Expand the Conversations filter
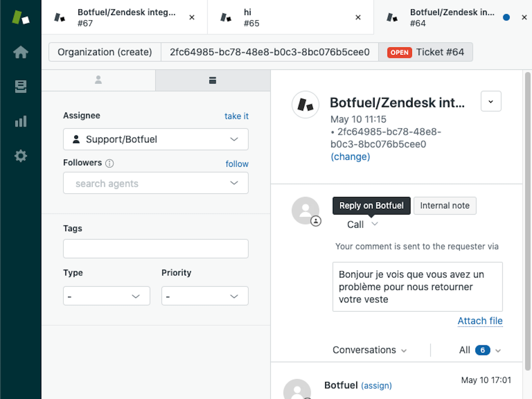 coord(369,350)
